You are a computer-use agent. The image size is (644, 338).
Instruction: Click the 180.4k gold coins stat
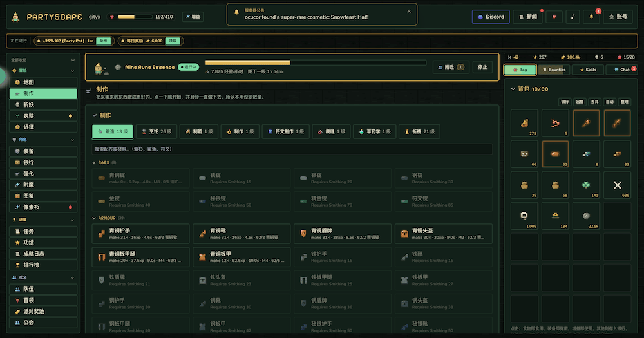(x=571, y=57)
